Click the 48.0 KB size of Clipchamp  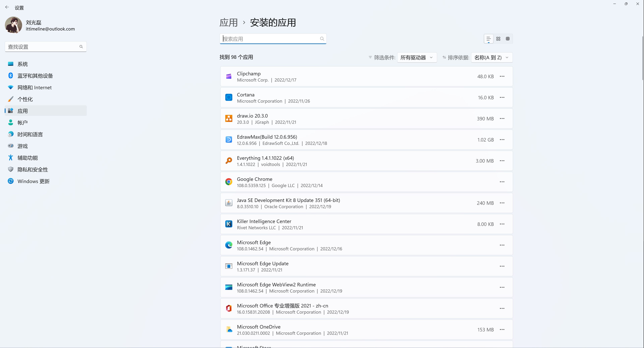485,76
